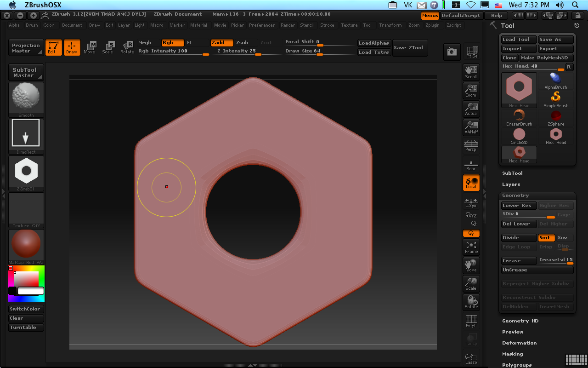Click the AAHalf view icon
This screenshot has height=368, width=588.
click(x=471, y=127)
